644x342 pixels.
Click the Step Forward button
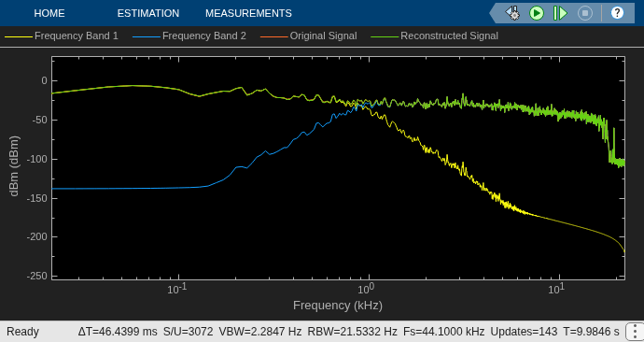point(560,13)
